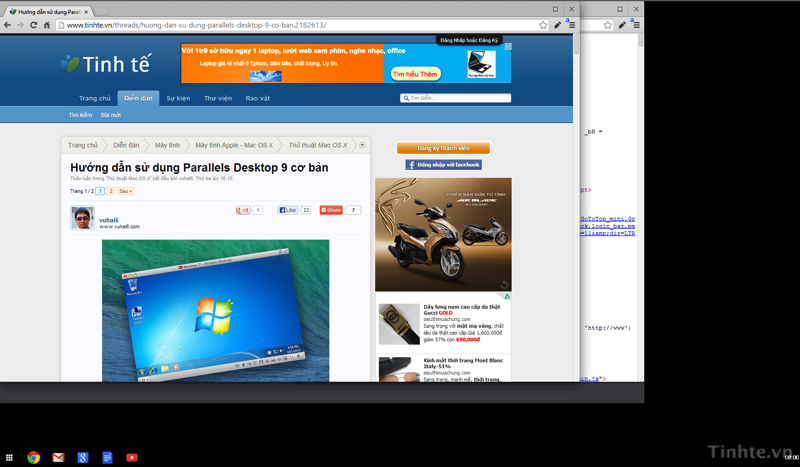Open Google Search shelf icon
The height and width of the screenshot is (467, 800).
click(82, 457)
